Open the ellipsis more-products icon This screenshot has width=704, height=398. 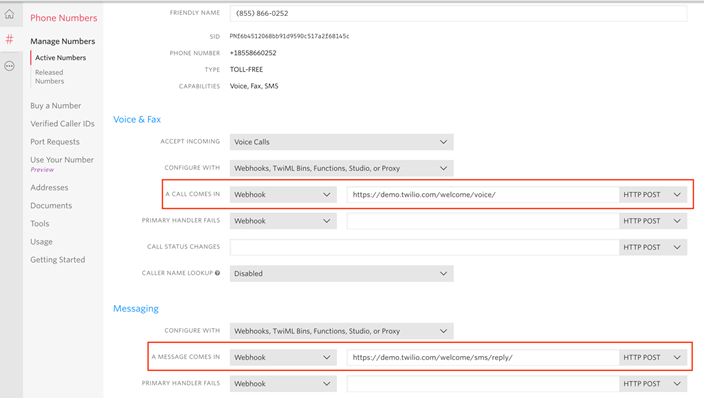tap(9, 66)
